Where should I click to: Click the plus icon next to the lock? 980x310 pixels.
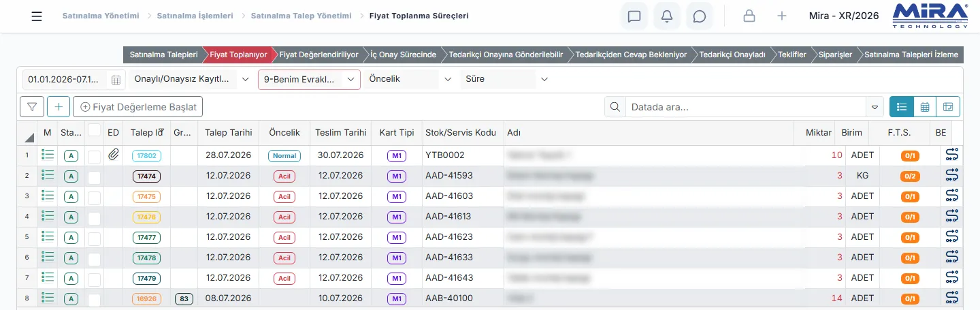tap(782, 16)
